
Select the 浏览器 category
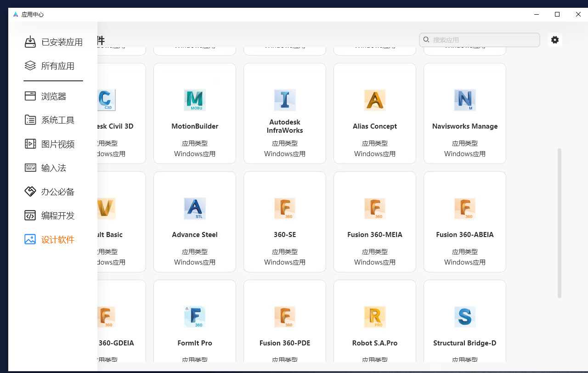tap(53, 96)
